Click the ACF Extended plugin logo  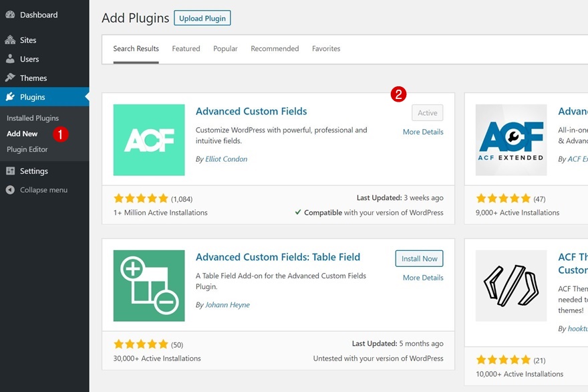tap(511, 140)
